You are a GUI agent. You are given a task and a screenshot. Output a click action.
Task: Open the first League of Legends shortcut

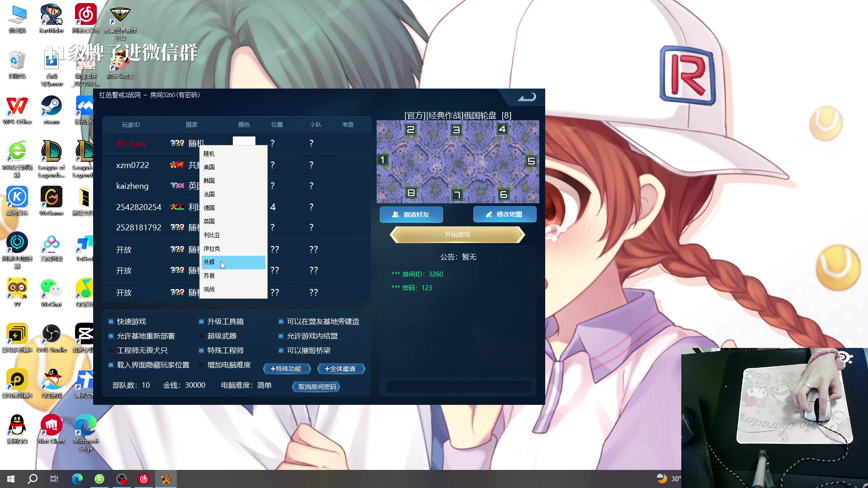[x=51, y=159]
